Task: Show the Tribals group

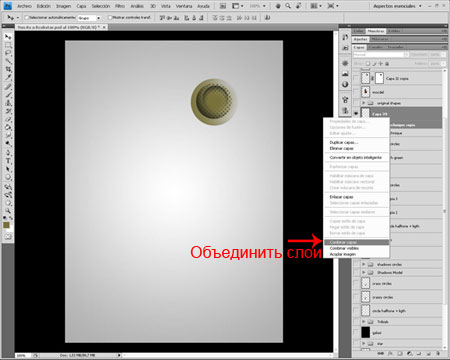Action: click(x=356, y=322)
